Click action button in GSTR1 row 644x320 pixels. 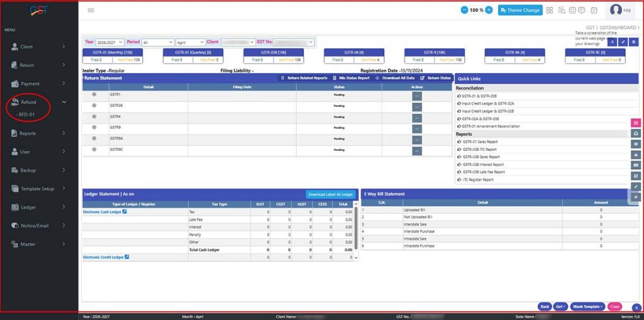point(417,96)
